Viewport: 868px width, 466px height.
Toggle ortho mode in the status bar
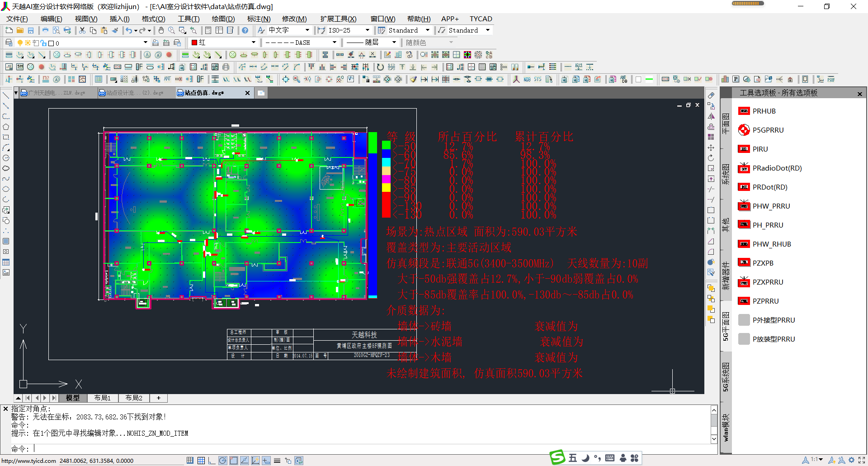[x=212, y=461]
